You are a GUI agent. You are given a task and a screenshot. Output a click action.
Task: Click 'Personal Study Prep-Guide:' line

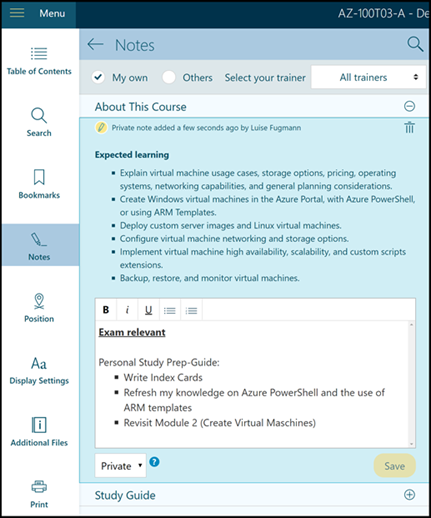tap(159, 362)
